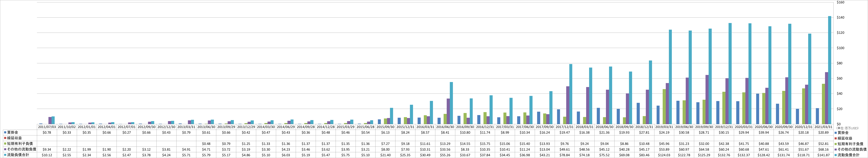Click the teal 流動負債合計 bar for 2021/03/31
Screen dimensions: 868x158
pos(830,70)
